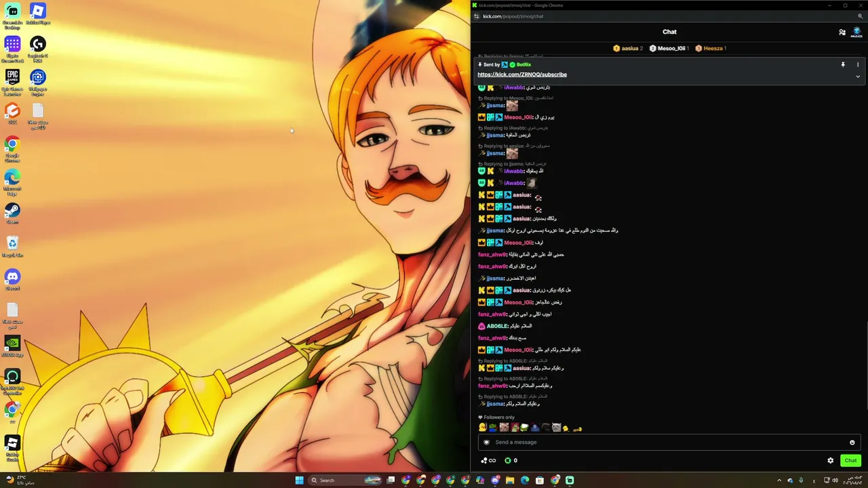Collapse the pinned message with the chevron
Screen dimensions: 868x488
point(858,77)
